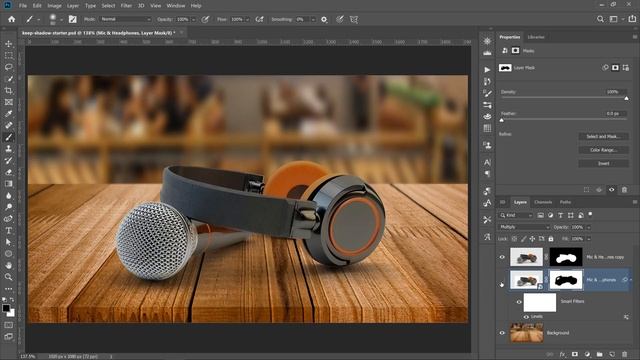Delete mask using Properties panel trash icon
The image size is (640, 360).
(624, 190)
